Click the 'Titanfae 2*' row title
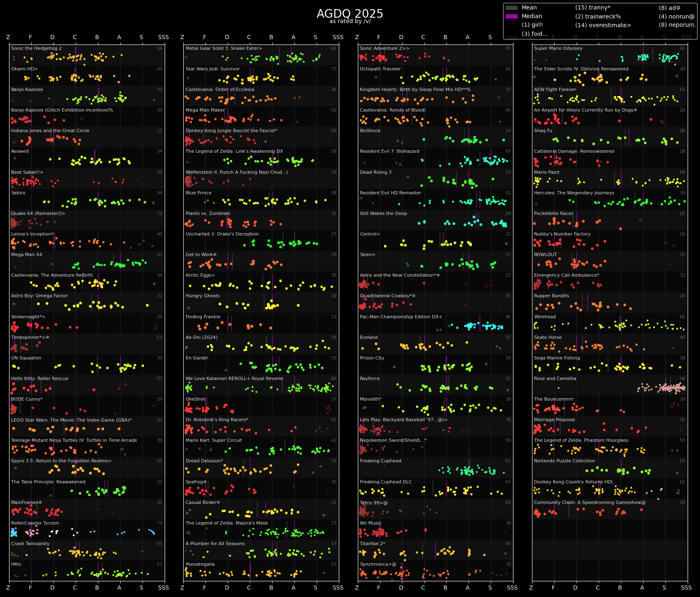Viewport: 700px width, 597px height. coord(373,544)
